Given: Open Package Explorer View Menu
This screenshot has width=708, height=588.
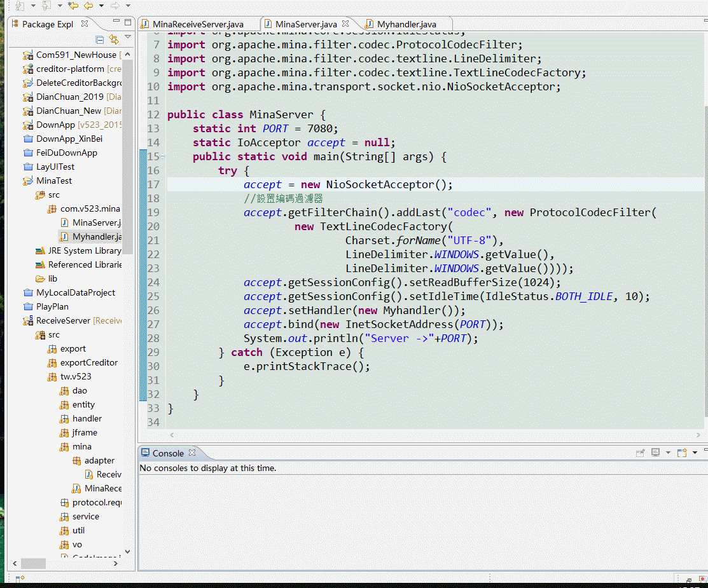Looking at the screenshot, I should (x=128, y=37).
